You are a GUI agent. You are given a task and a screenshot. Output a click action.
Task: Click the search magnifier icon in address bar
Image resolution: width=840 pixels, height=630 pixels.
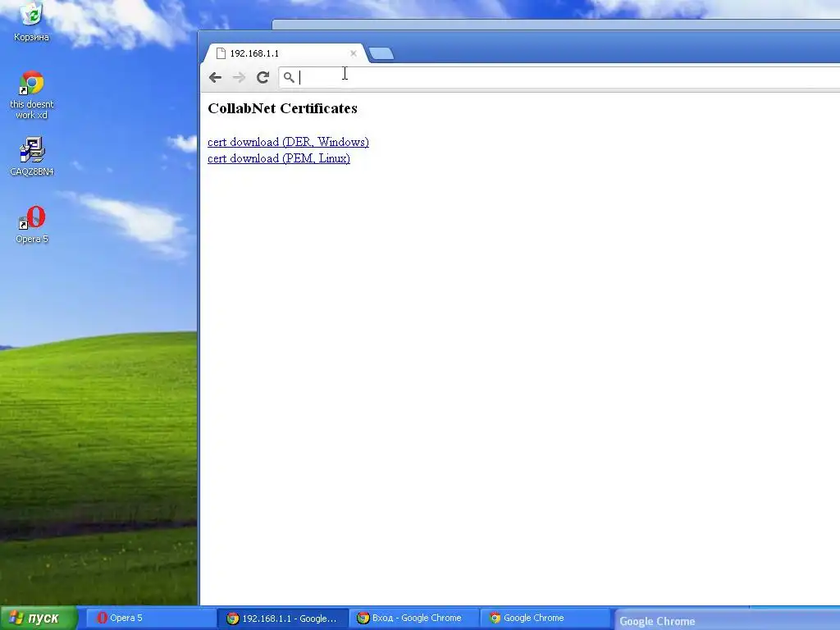point(289,78)
